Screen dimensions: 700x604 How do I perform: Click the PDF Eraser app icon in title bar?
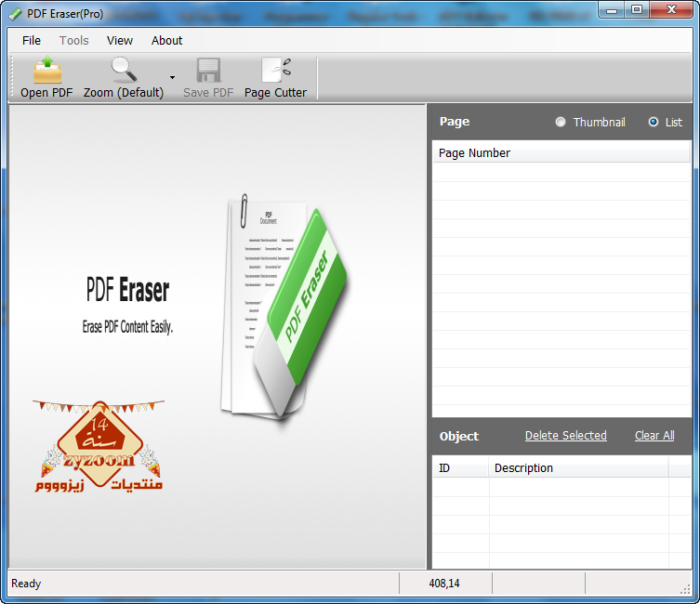pos(15,14)
